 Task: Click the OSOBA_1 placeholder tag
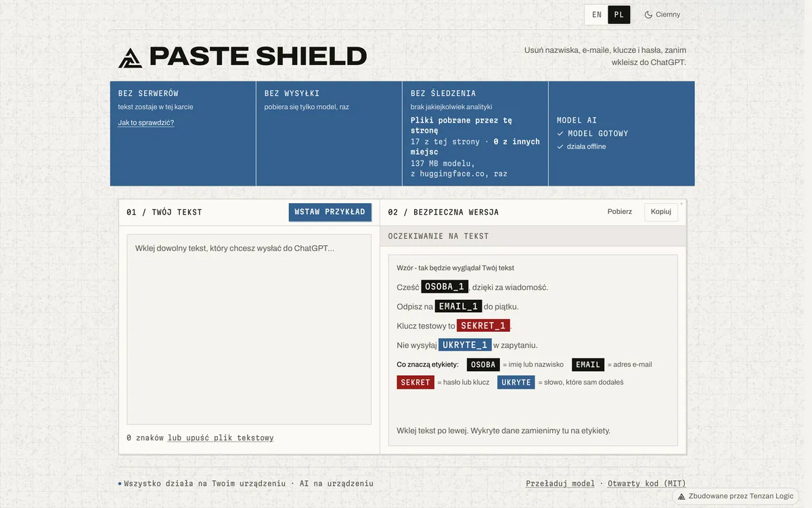(x=445, y=287)
